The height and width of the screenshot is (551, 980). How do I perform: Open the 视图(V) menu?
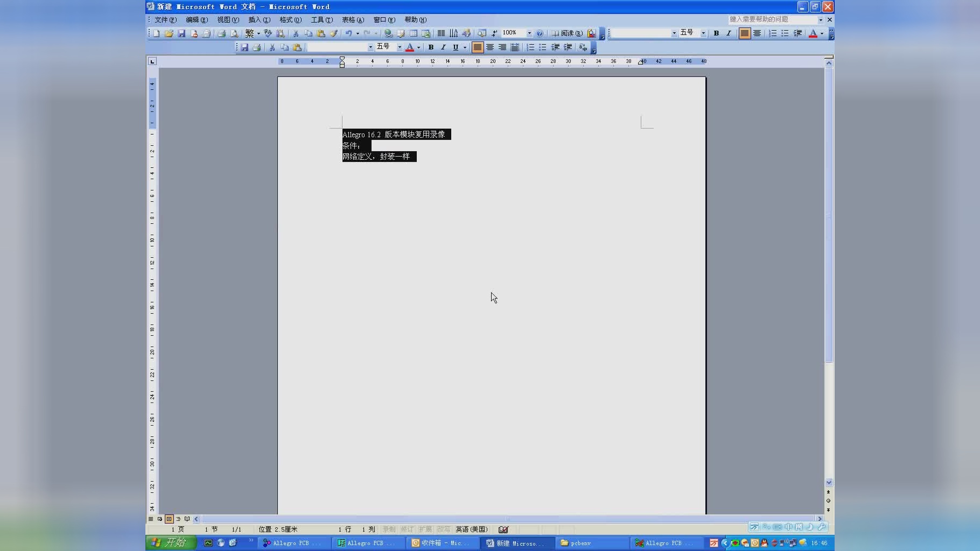click(x=228, y=20)
